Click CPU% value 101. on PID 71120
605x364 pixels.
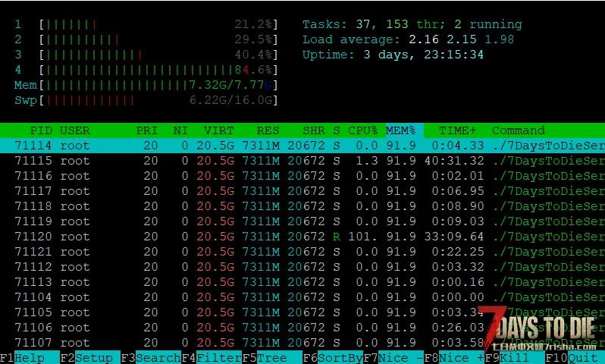(362, 237)
